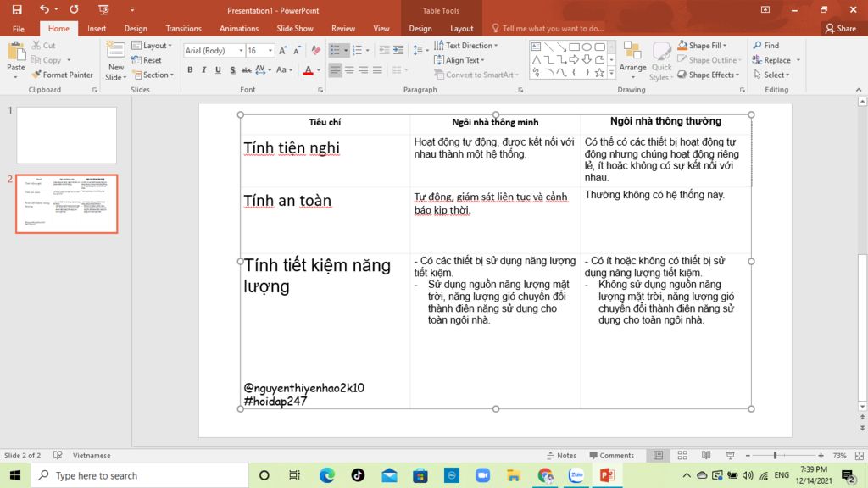Open the Align Text dropdown
Image resolution: width=868 pixels, height=488 pixels.
pyautogui.click(x=459, y=60)
